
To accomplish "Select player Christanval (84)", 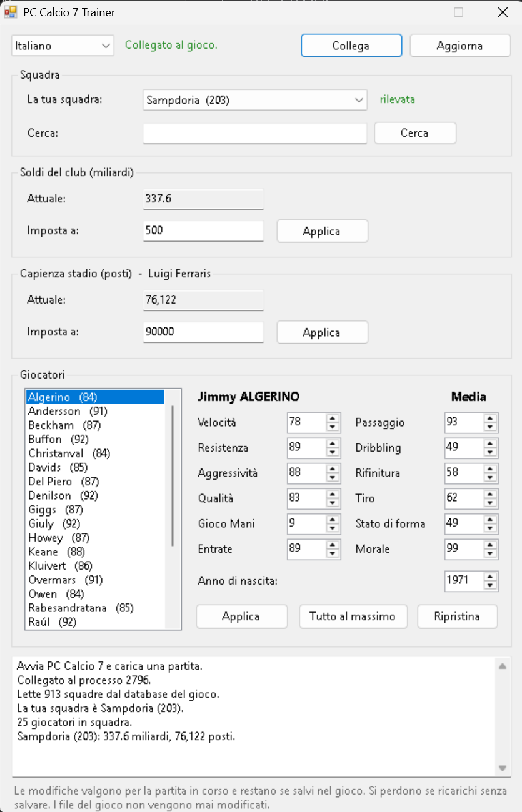I will pyautogui.click(x=94, y=453).
